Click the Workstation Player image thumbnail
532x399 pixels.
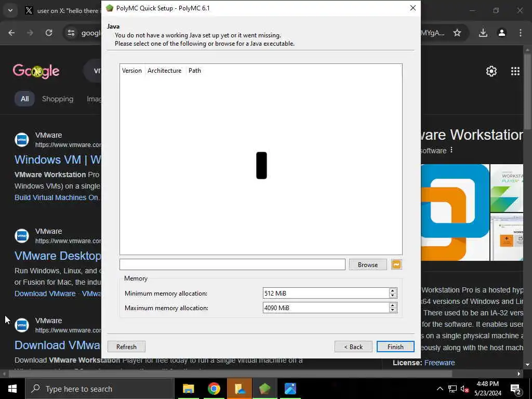click(x=507, y=188)
